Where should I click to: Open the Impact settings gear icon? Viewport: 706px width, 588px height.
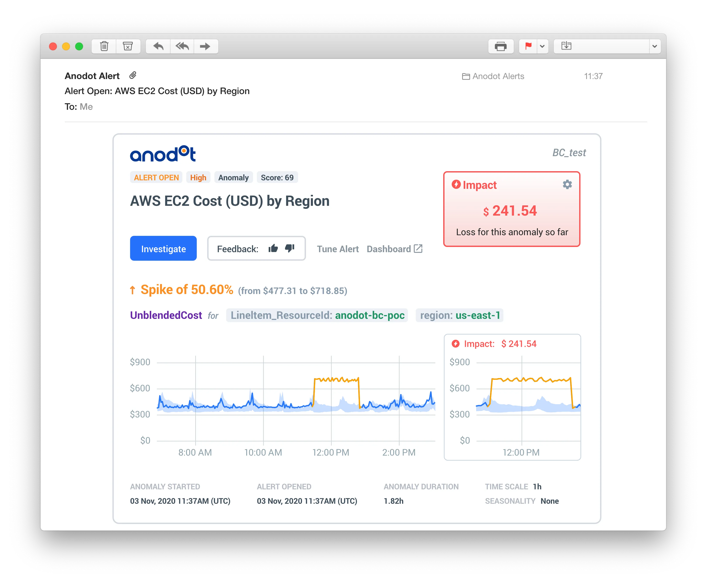[567, 184]
